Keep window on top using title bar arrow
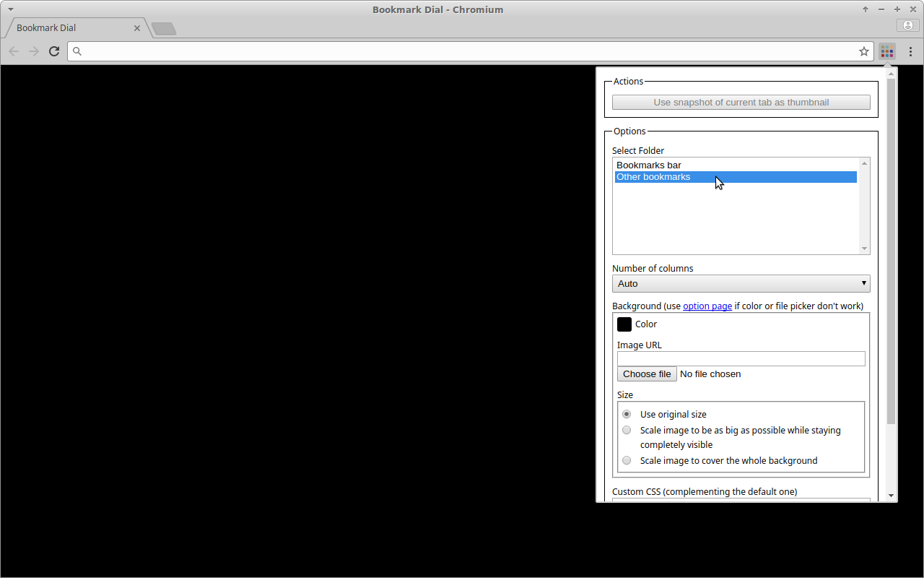 (x=865, y=9)
